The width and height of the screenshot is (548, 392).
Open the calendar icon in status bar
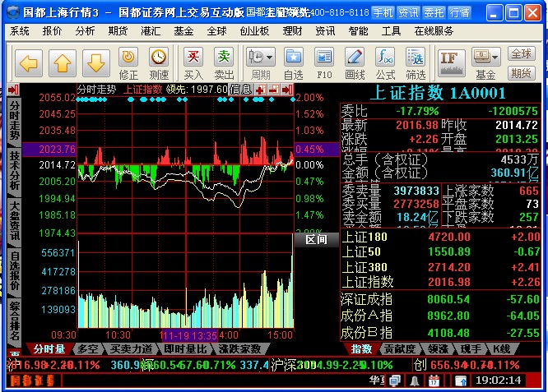point(434,380)
